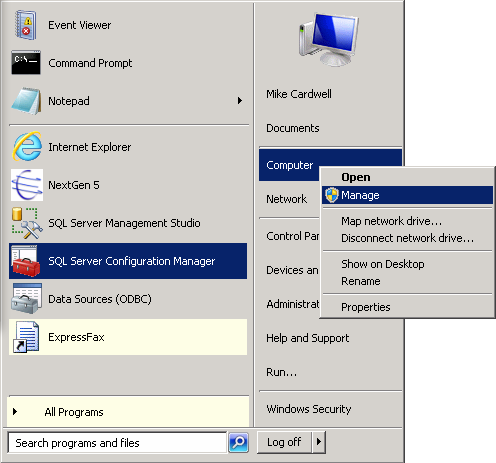Launch Internet Explorer from its icon
The width and height of the screenshot is (496, 463).
pyautogui.click(x=27, y=146)
